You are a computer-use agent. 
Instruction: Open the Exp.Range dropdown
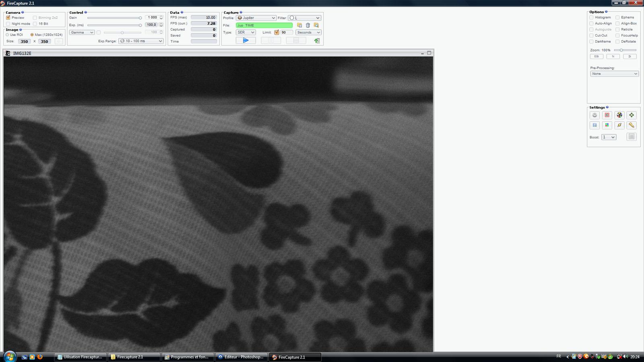[x=141, y=41]
